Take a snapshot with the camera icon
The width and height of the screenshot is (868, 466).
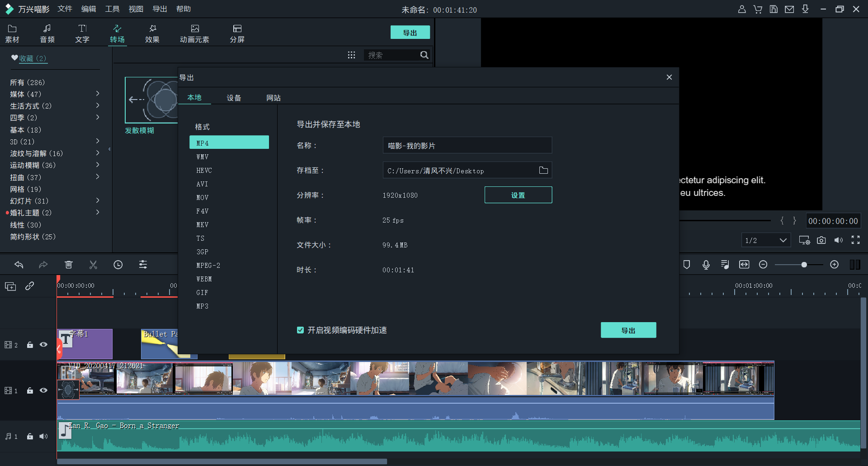click(x=821, y=240)
